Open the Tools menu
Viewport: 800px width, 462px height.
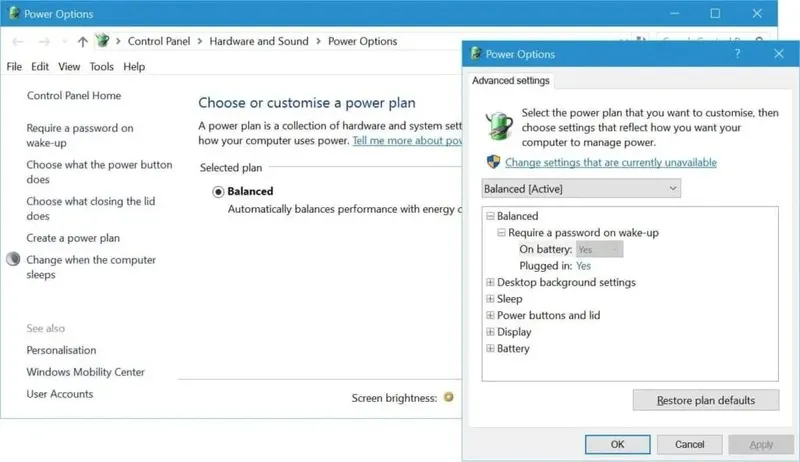coord(101,67)
